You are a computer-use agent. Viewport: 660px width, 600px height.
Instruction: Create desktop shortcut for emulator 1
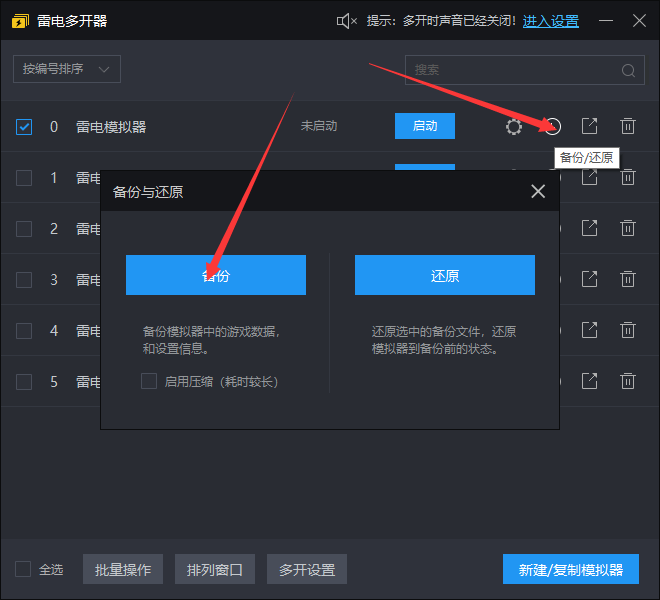589,177
